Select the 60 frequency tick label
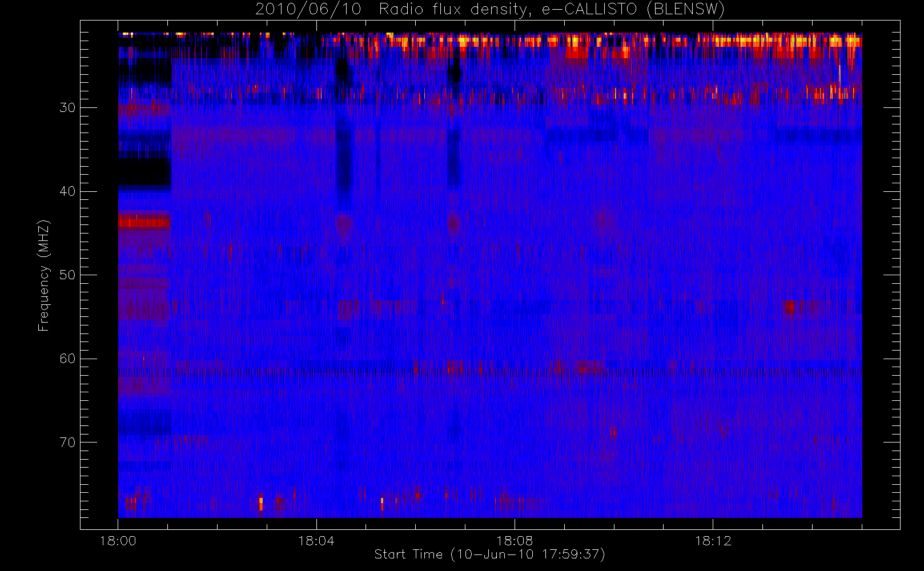 click(67, 359)
